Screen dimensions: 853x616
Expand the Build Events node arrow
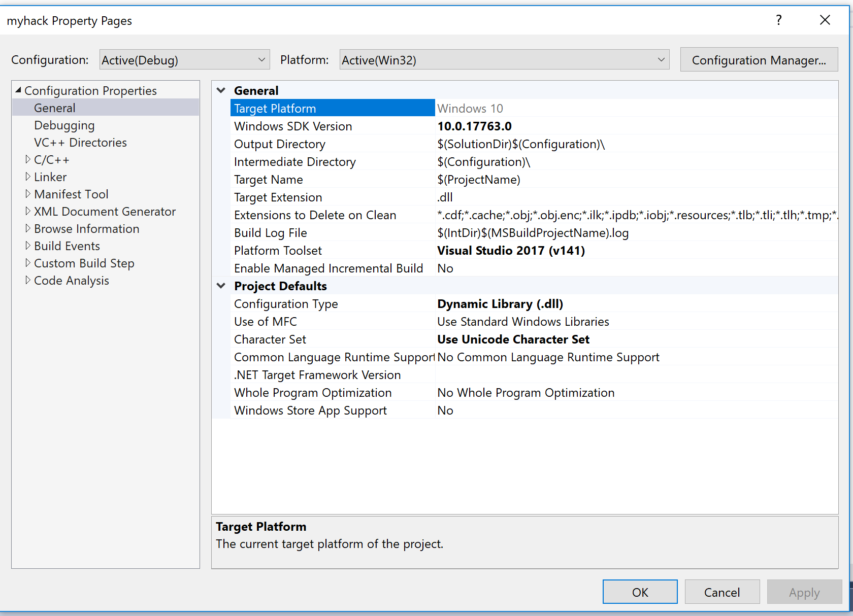point(27,246)
